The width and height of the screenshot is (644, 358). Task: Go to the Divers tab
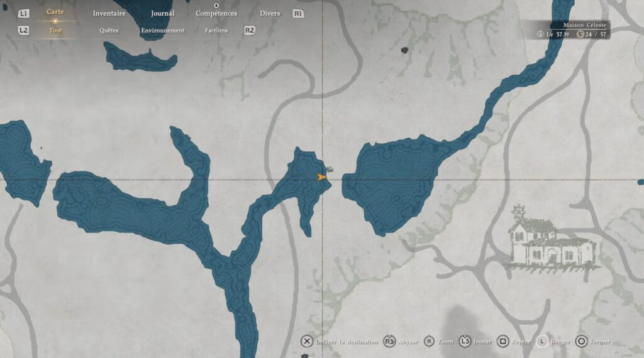(270, 13)
